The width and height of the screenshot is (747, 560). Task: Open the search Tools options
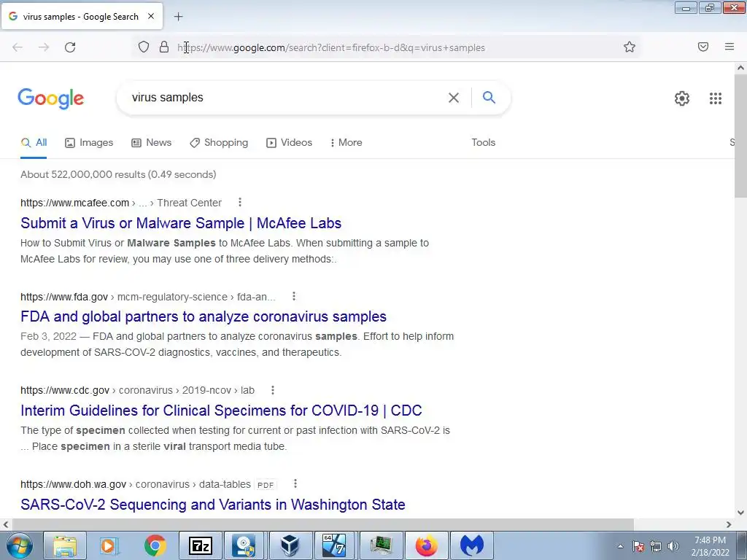coord(483,142)
